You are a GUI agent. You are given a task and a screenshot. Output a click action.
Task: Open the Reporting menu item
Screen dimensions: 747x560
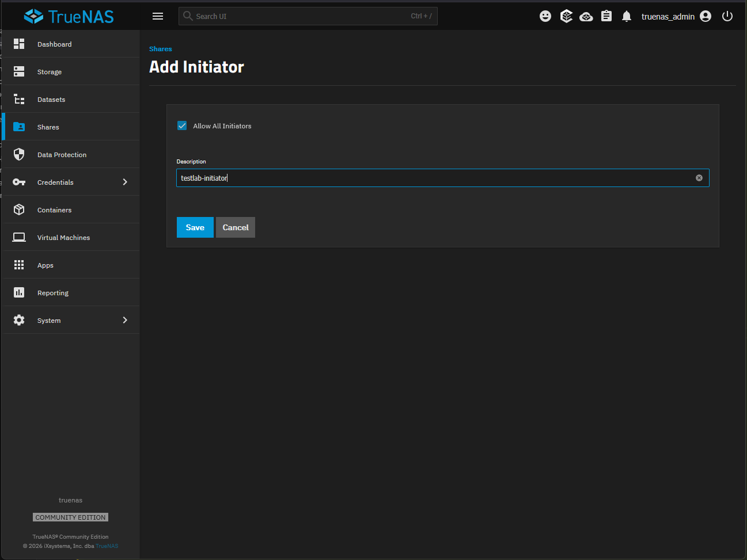coord(71,292)
